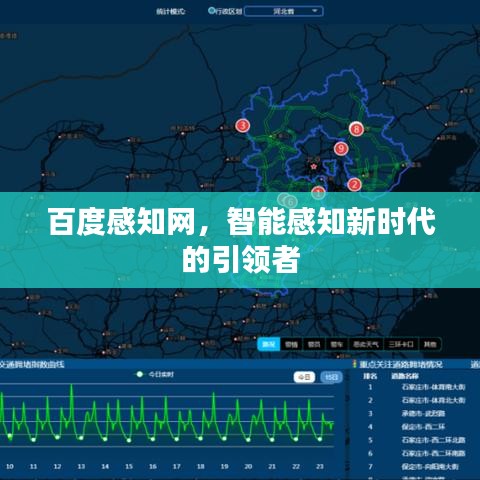Click the gray map cluster marker numbered 6
The width and height of the screenshot is (480, 480).
click(x=291, y=202)
